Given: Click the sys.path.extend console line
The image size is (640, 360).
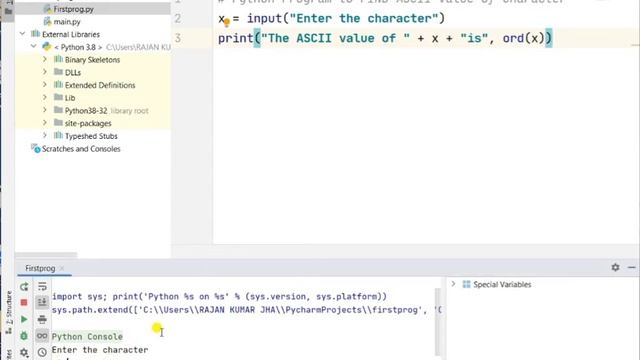Looking at the screenshot, I should pos(247,310).
